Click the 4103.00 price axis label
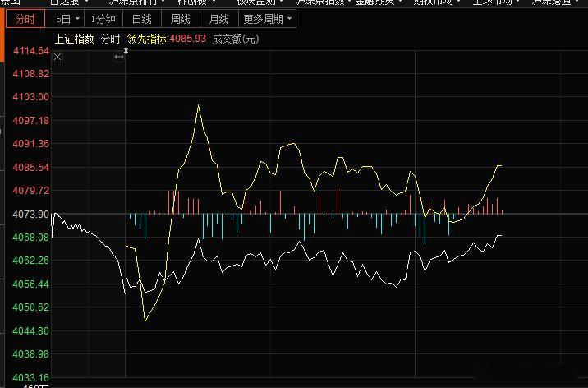588x388 pixels. pyautogui.click(x=31, y=97)
